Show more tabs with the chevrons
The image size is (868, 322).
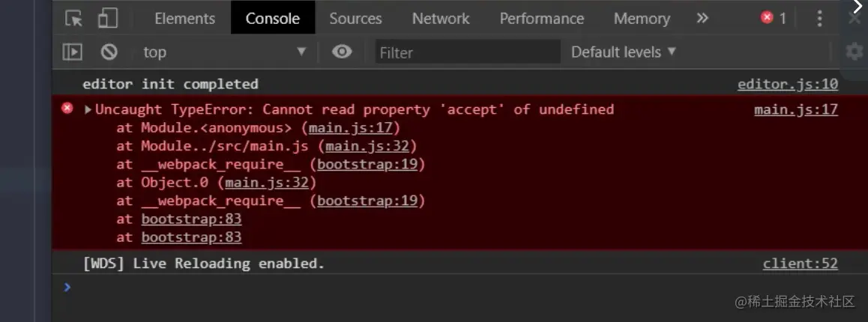(x=702, y=18)
